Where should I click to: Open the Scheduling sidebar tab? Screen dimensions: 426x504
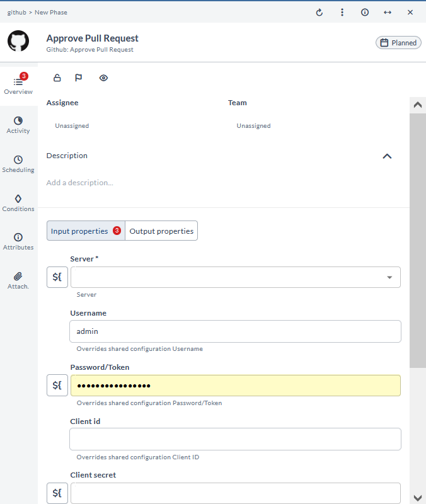(x=18, y=164)
